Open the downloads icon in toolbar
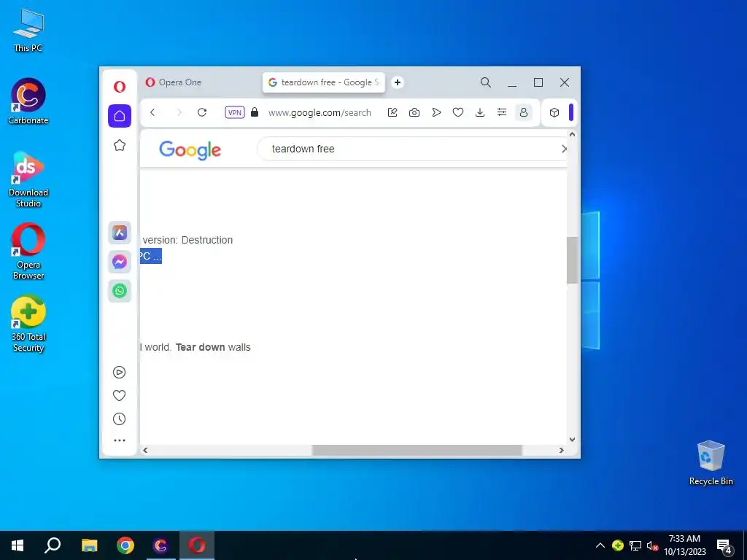Screen dimensions: 747x560 [x=480, y=112]
